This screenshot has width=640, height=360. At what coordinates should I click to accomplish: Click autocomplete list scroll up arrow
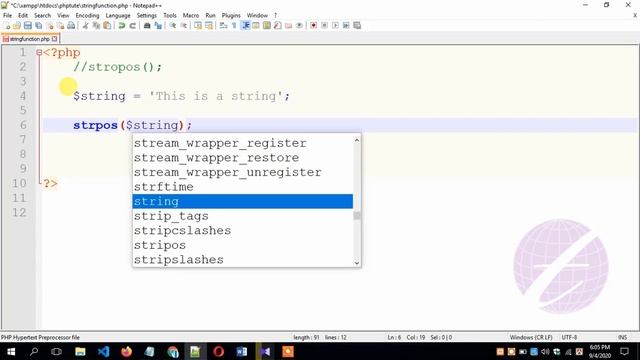357,140
